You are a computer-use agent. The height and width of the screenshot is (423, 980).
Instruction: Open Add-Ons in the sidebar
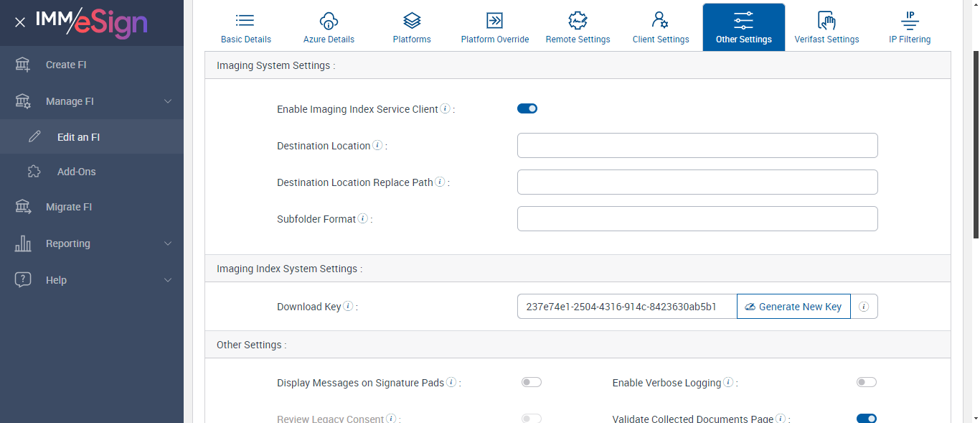76,172
